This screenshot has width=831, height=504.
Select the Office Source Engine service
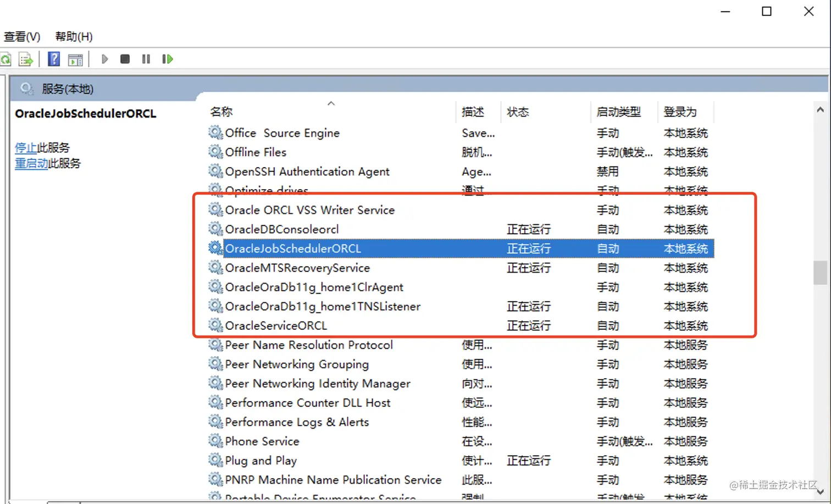click(x=461, y=133)
